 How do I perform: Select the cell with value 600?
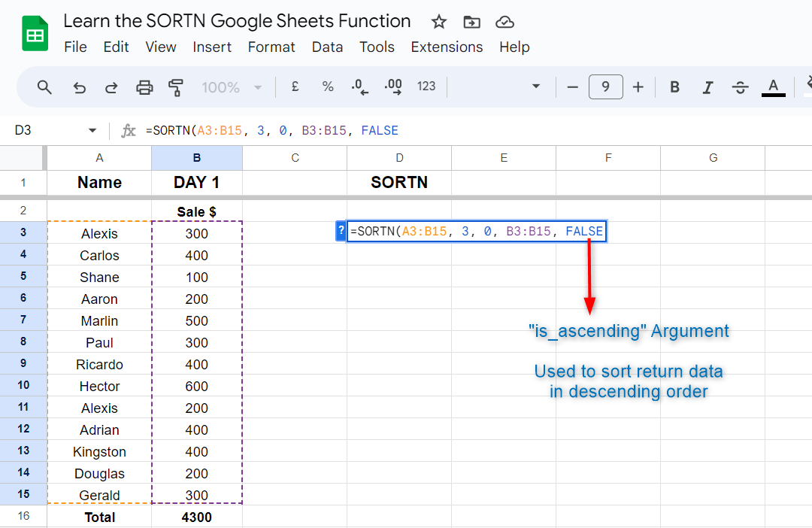click(x=197, y=386)
